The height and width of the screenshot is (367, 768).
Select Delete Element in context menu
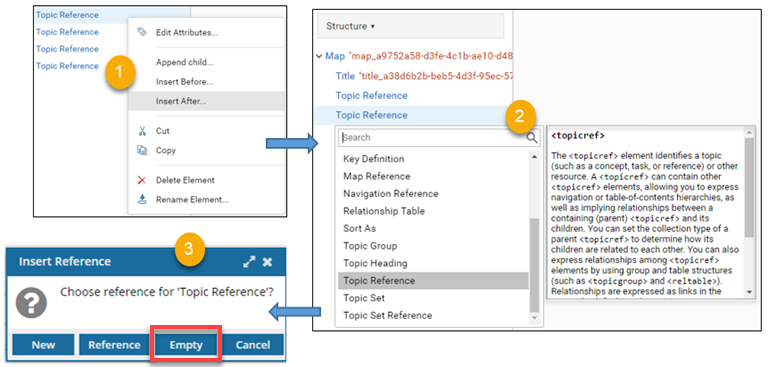(185, 180)
